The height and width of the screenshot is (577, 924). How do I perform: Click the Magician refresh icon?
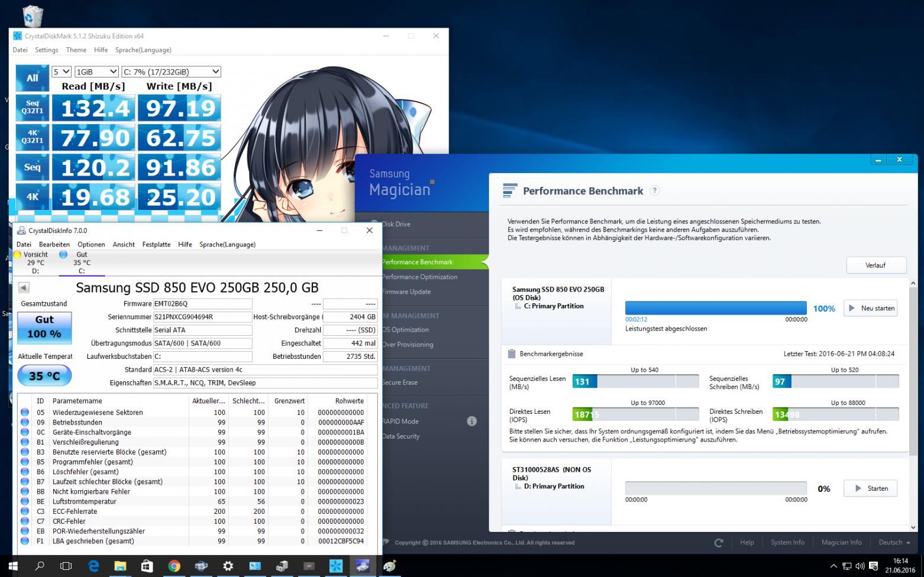(x=719, y=542)
